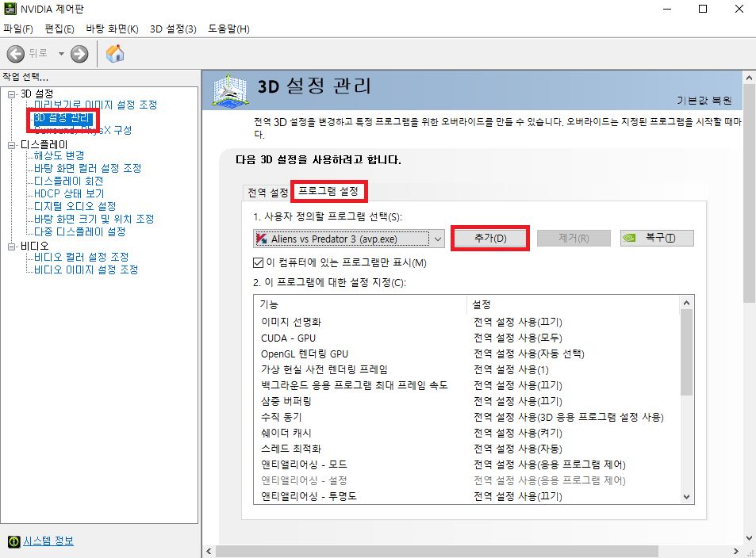Screen dimensions: 756x558
Task: Select 다중 디스플레이 설정 tree item
Action: tap(79, 231)
